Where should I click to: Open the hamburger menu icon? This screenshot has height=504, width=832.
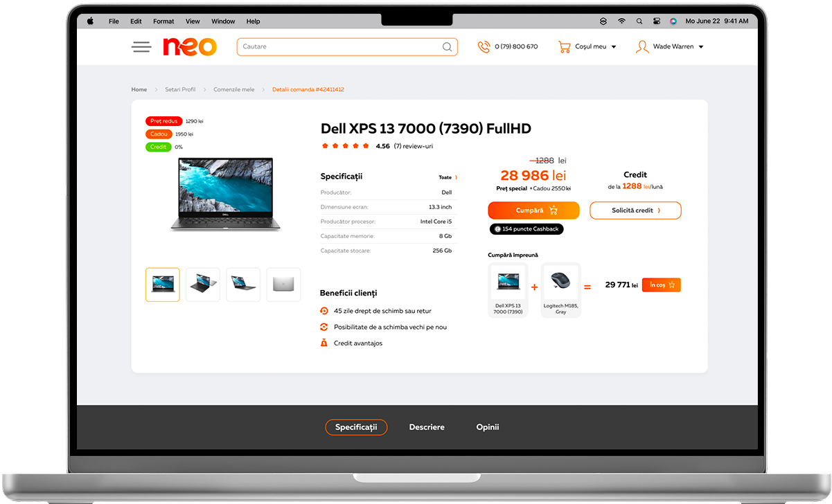tap(141, 47)
